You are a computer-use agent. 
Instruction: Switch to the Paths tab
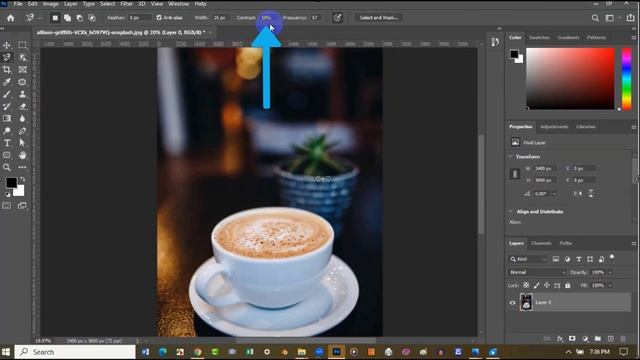(565, 244)
